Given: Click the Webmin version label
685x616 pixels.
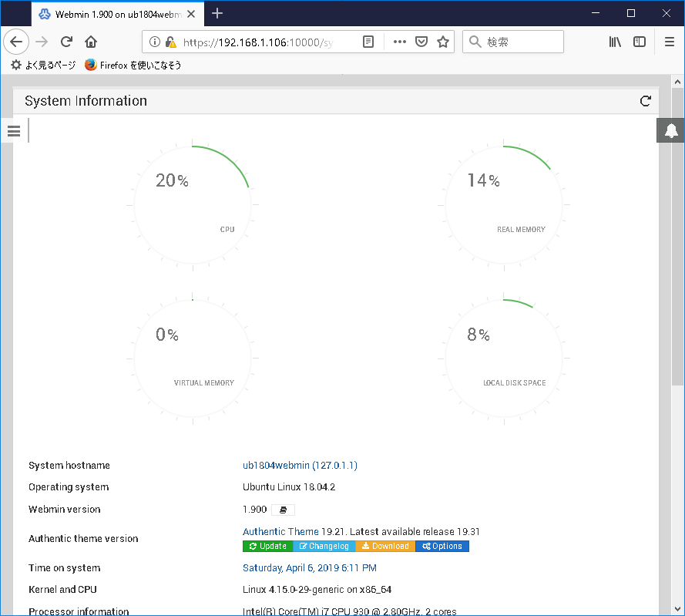Looking at the screenshot, I should (65, 510).
